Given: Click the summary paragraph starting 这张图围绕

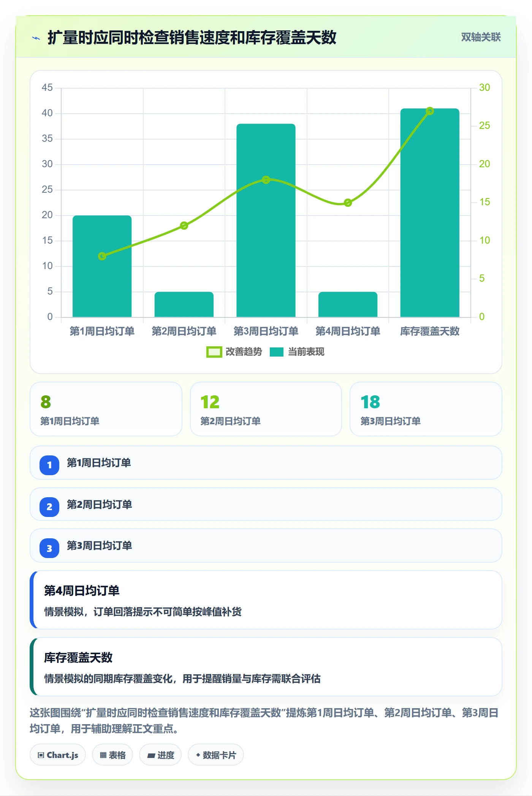Looking at the screenshot, I should 264,720.
